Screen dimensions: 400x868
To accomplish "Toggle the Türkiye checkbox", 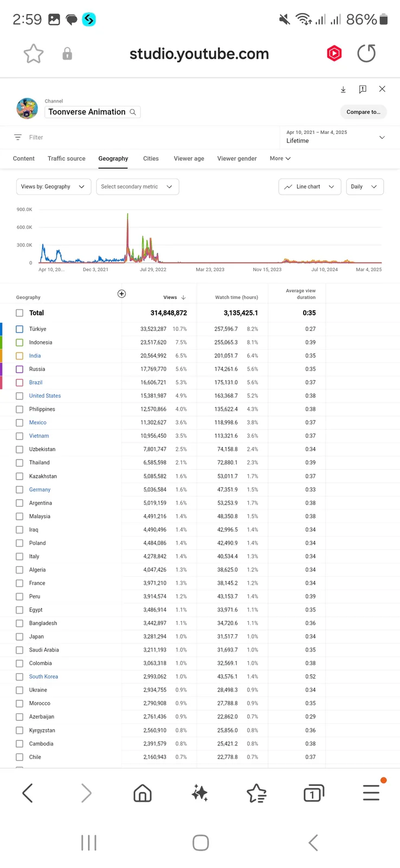I will 20,329.
